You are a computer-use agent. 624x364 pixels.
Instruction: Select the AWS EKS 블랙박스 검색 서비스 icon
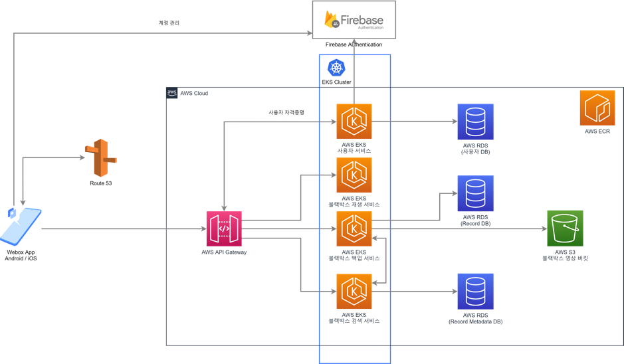click(x=354, y=292)
